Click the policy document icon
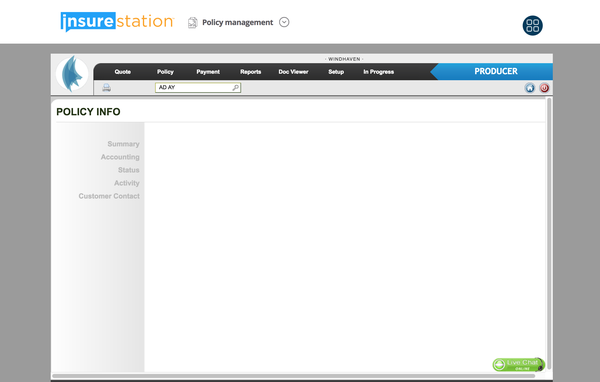Image resolution: width=600 pixels, height=382 pixels. pyautogui.click(x=192, y=23)
